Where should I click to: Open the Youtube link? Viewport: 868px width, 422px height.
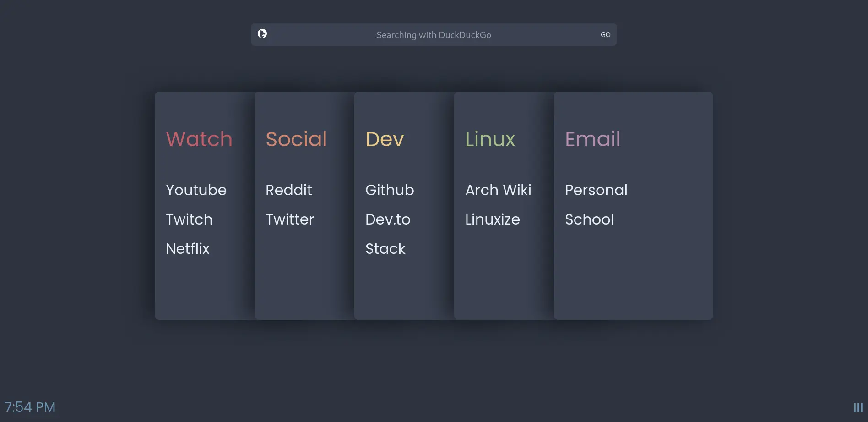(x=196, y=190)
